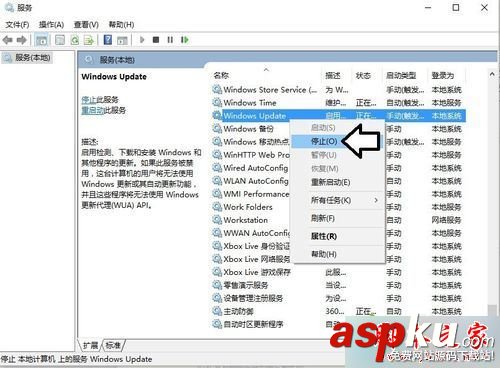Sort by the 登录为 column header

(447, 75)
